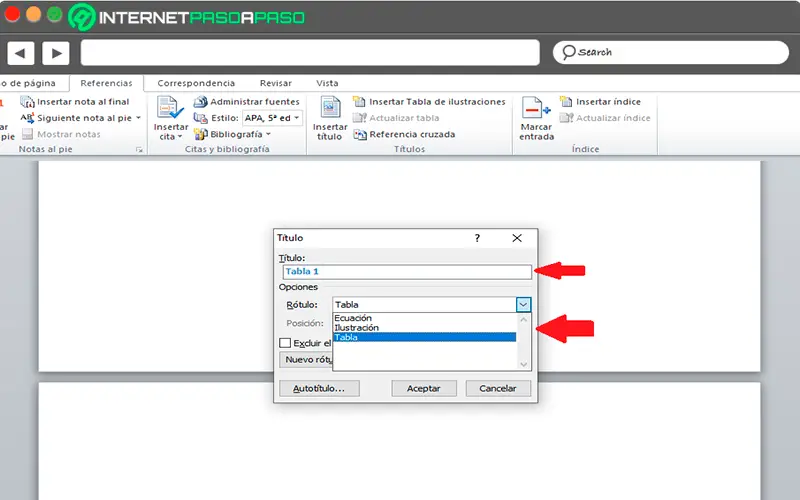Image resolution: width=800 pixels, height=500 pixels.
Task: Toggle the Excluir el rótulo checkbox
Action: (285, 343)
